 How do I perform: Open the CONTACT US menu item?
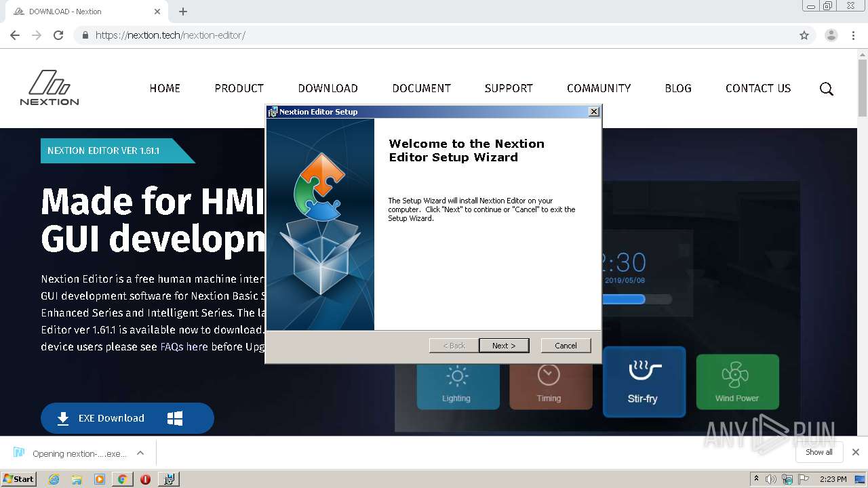click(758, 88)
